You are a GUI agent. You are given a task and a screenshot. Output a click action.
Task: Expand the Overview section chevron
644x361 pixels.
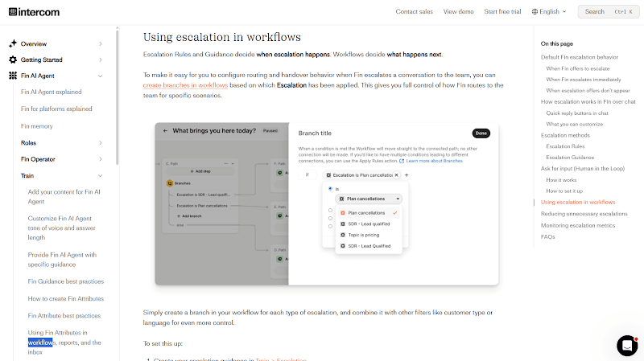pyautogui.click(x=100, y=44)
